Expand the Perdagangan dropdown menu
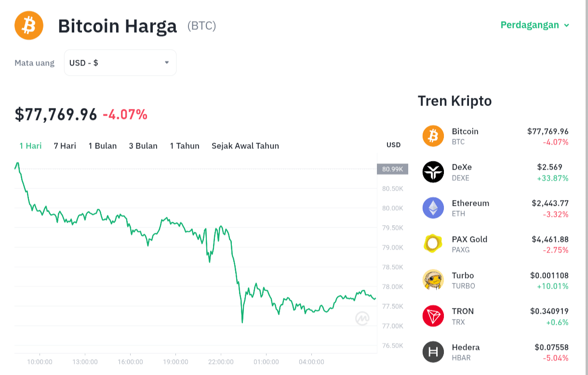 535,25
